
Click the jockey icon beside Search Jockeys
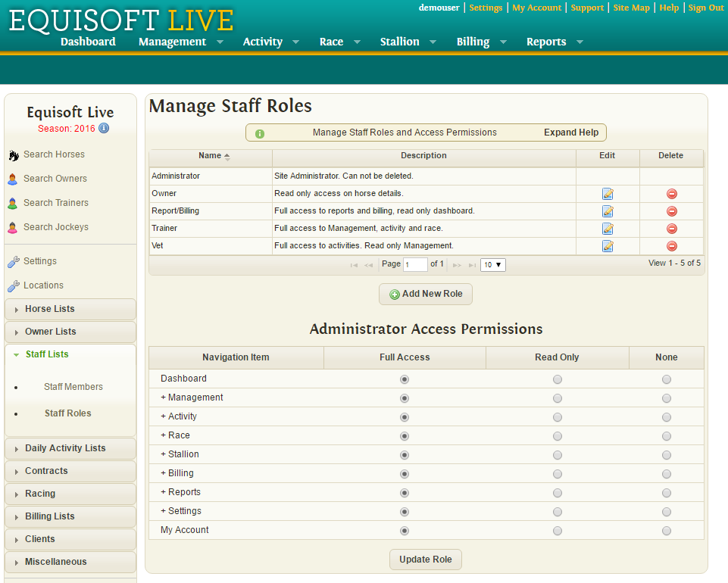[13, 227]
